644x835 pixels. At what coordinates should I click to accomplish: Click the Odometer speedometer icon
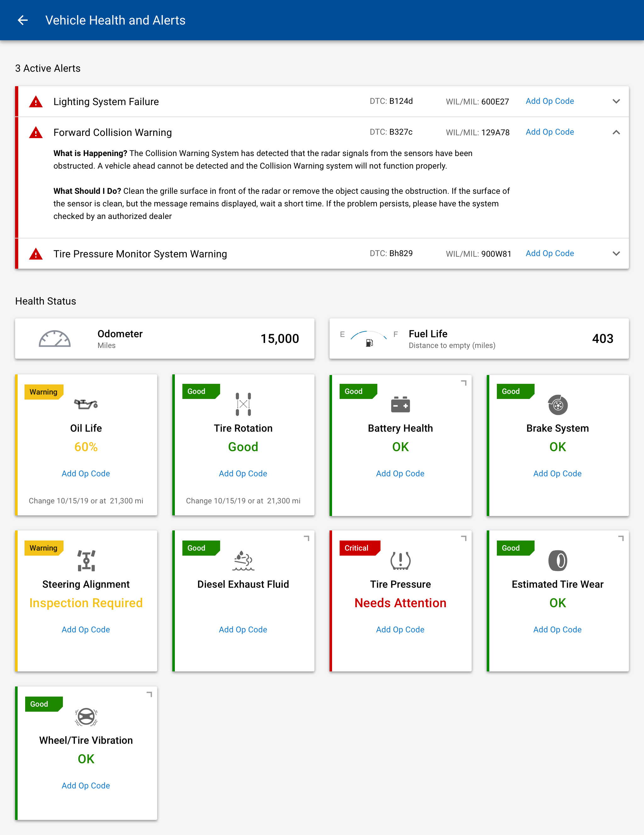coord(55,339)
